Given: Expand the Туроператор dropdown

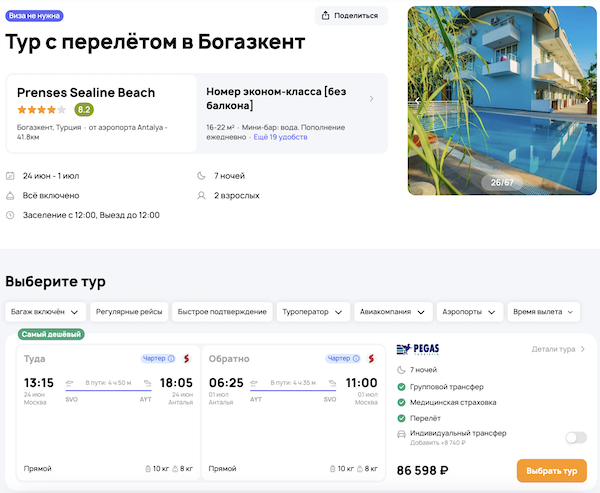Looking at the screenshot, I should click(x=314, y=312).
